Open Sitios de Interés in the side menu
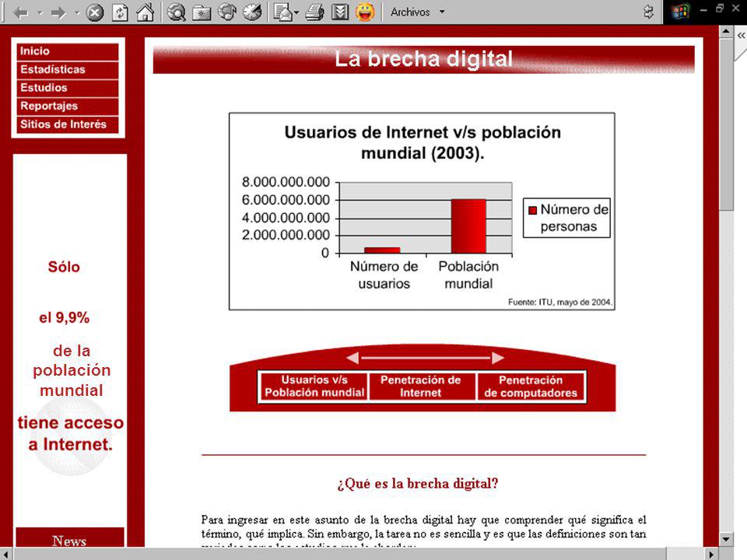Screen dimensions: 747x560 pos(68,124)
